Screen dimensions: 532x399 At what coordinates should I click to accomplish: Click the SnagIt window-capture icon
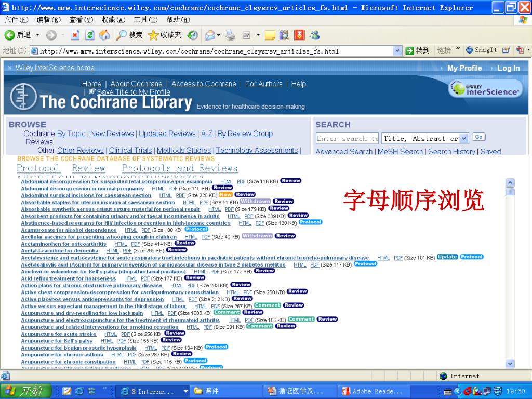pyautogui.click(x=506, y=50)
